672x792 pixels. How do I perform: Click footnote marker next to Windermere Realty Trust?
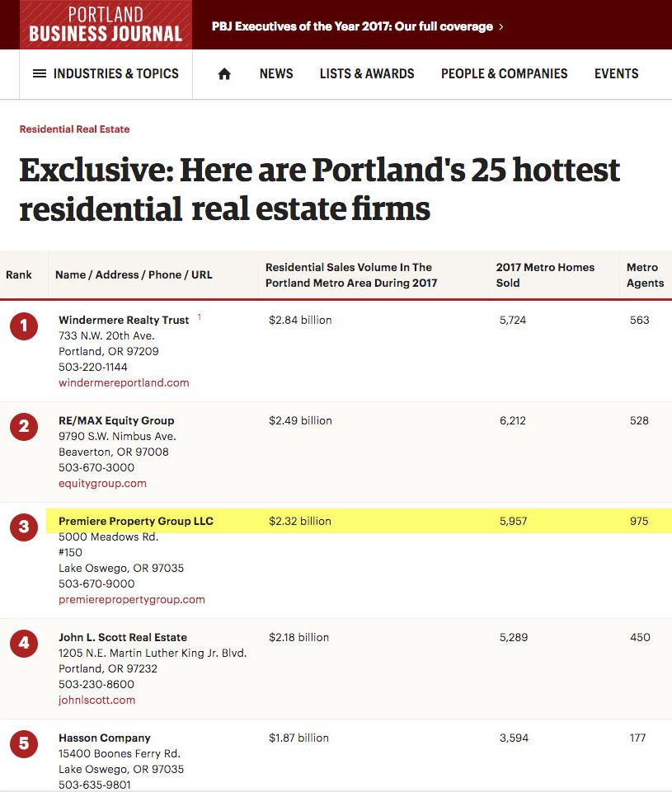click(x=199, y=316)
